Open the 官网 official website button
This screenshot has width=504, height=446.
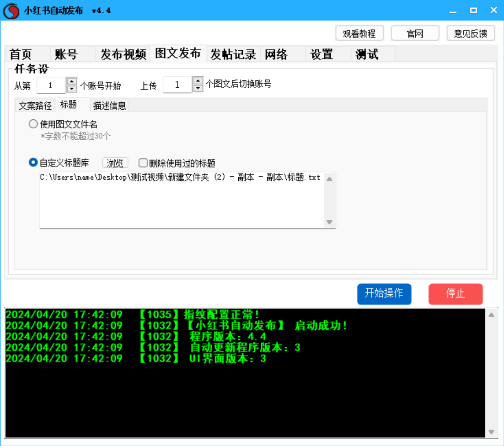pyautogui.click(x=415, y=33)
